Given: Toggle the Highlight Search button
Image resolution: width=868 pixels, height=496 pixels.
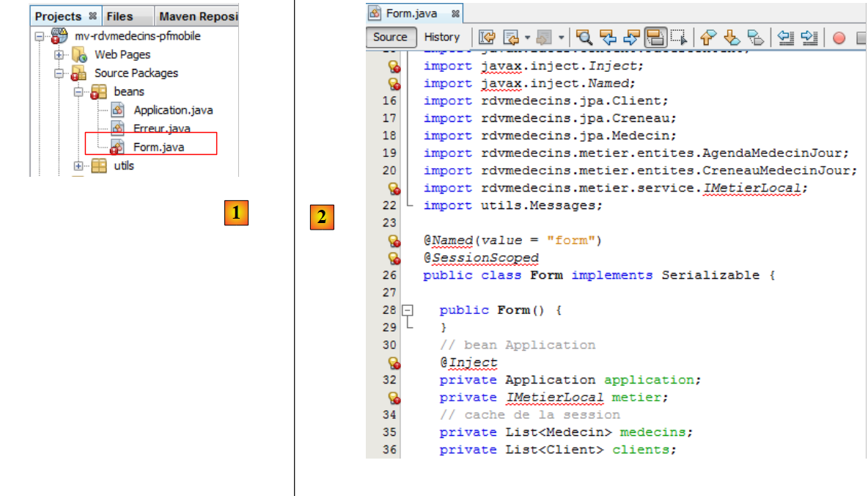Looking at the screenshot, I should (x=655, y=37).
